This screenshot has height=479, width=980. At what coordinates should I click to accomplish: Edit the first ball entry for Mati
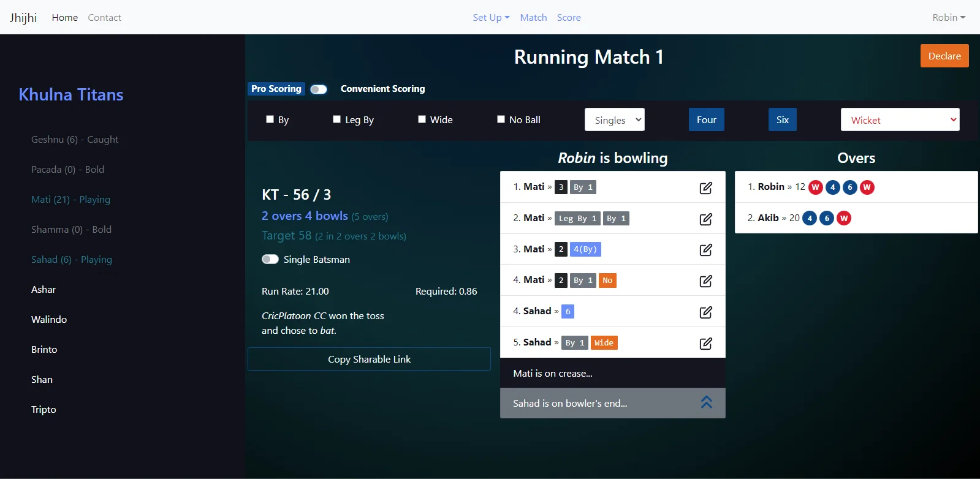705,187
